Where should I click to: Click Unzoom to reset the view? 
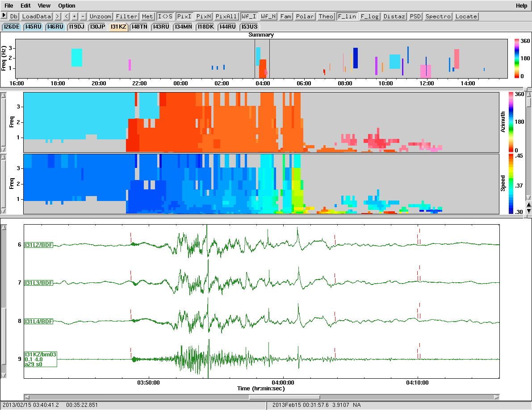pyautogui.click(x=101, y=16)
